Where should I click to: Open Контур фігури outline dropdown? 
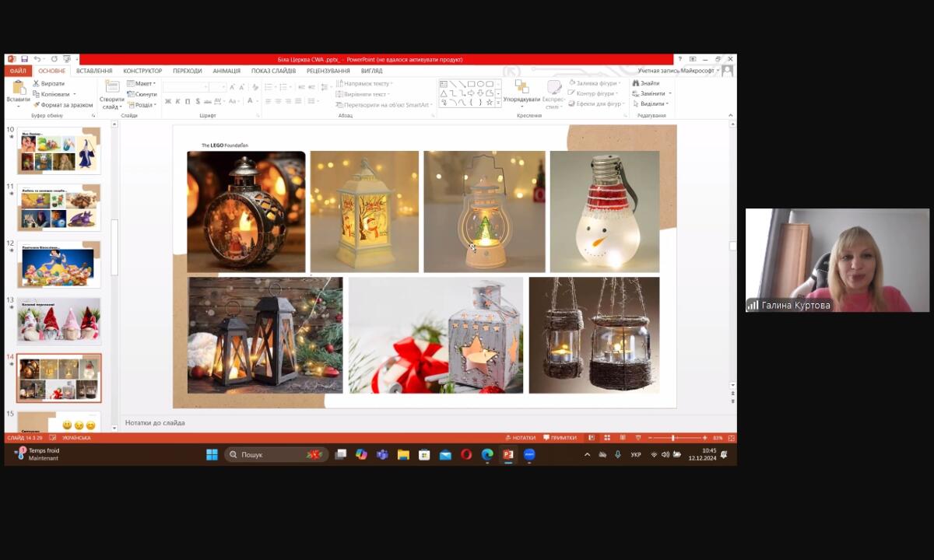point(594,93)
